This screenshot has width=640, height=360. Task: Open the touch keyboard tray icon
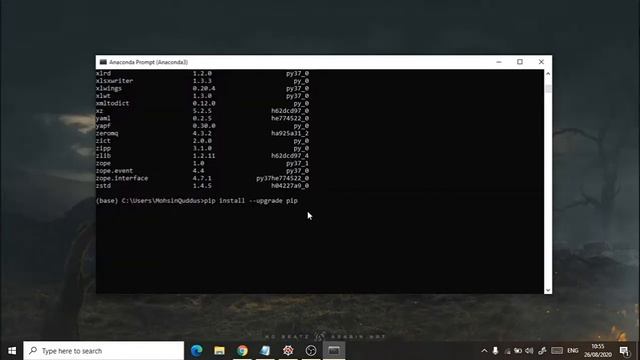(557, 351)
